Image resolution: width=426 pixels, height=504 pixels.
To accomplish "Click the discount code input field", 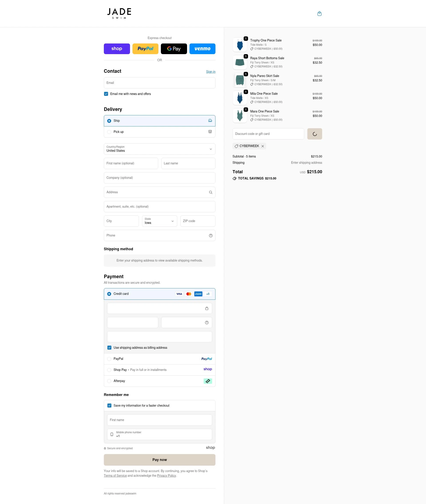I will [x=268, y=134].
